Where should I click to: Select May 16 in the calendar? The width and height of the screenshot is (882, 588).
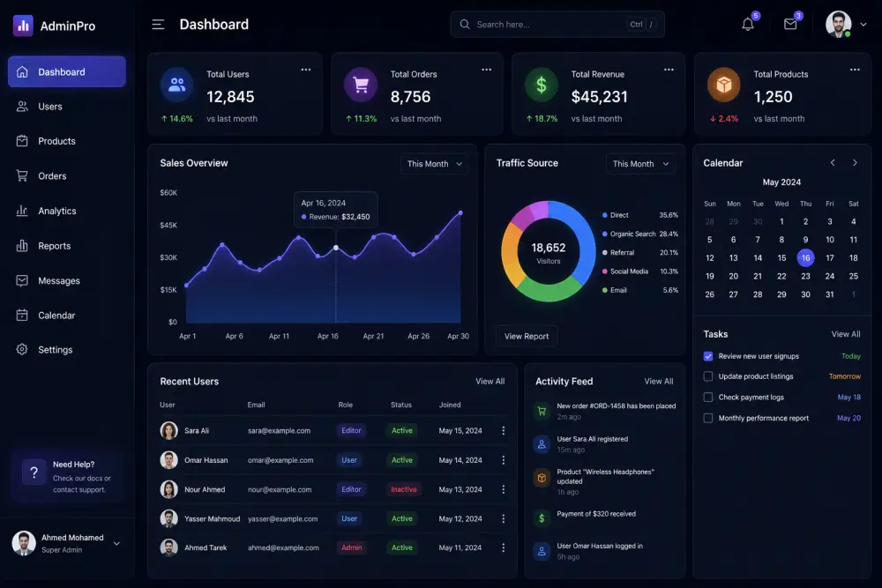click(805, 258)
